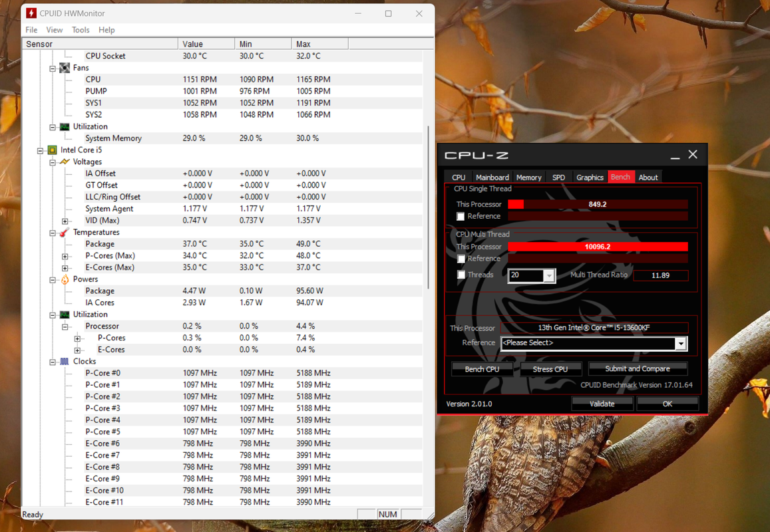Collapse the Processor utilization node
Screen dimensions: 770x532
pos(65,327)
